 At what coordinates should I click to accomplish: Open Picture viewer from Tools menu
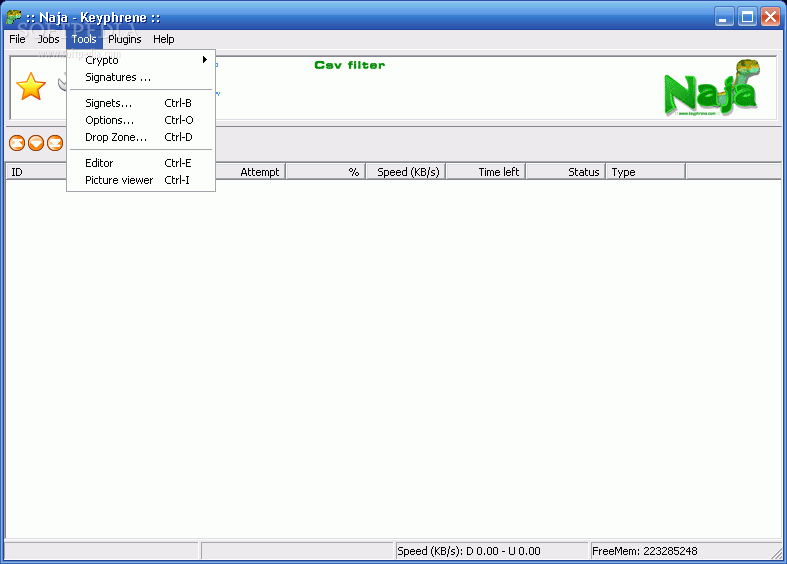(141, 181)
